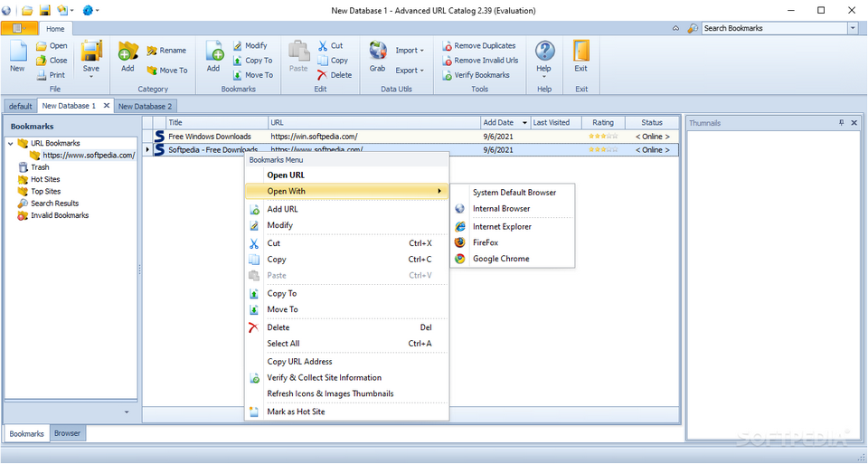The width and height of the screenshot is (868, 464).
Task: Click Move To in Category group
Action: click(166, 71)
